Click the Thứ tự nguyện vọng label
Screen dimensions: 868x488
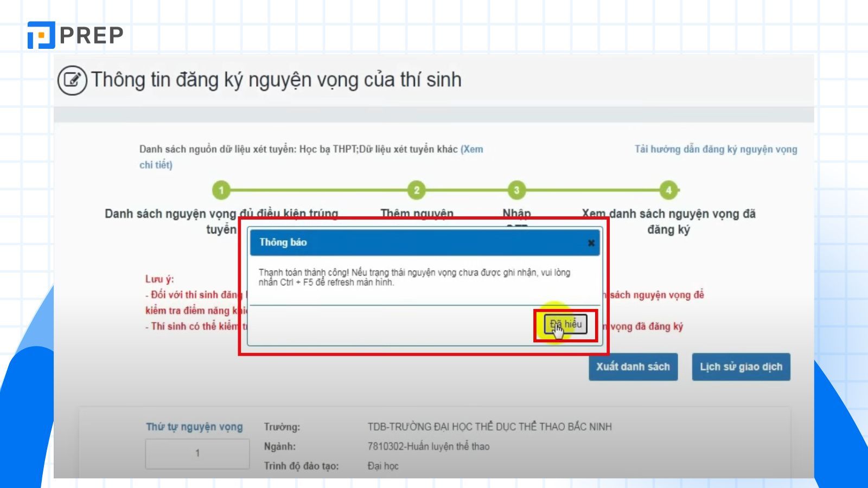(194, 427)
